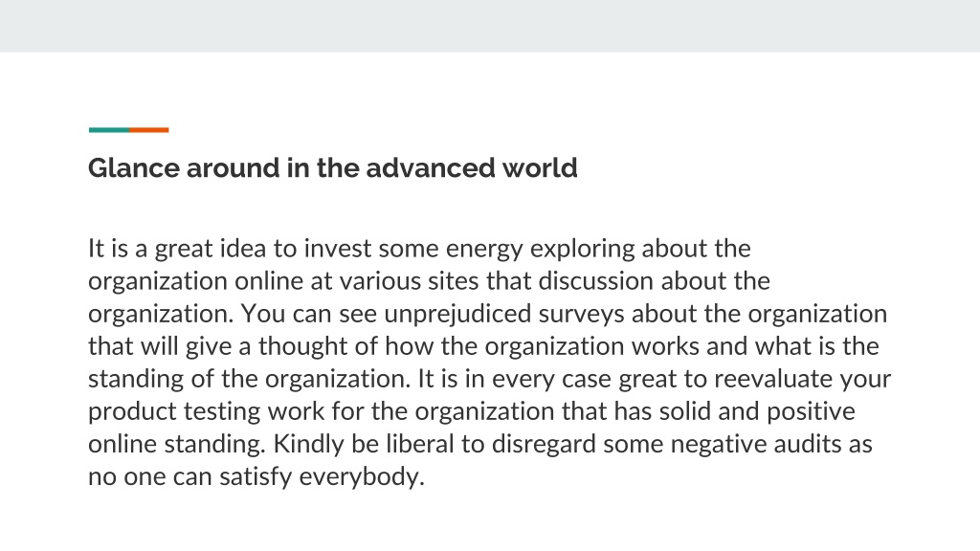This screenshot has height=551, width=980.
Task: Click the phrase 'product testing work'
Action: point(207,411)
